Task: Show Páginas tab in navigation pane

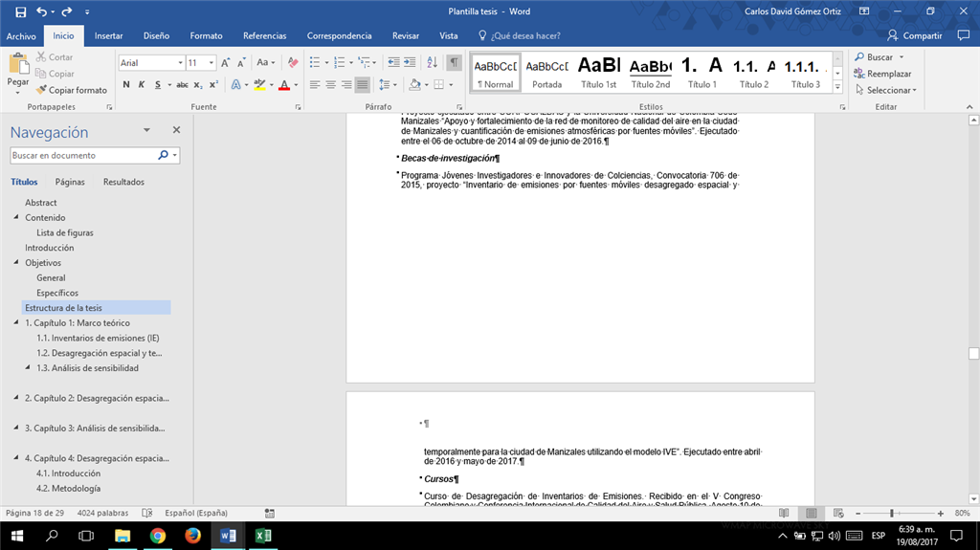Action: click(x=70, y=182)
